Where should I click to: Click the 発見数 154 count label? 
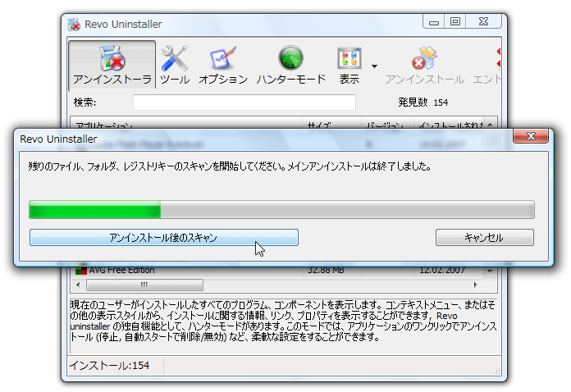click(423, 103)
